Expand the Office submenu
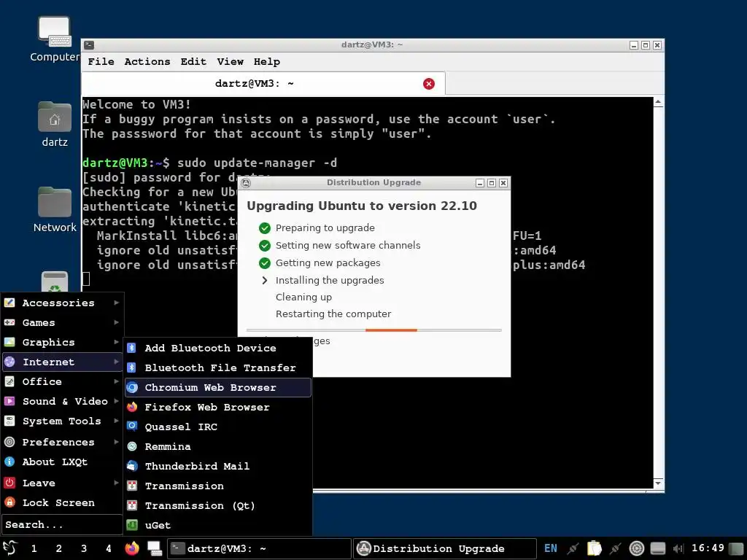This screenshot has width=747, height=560. pos(63,381)
